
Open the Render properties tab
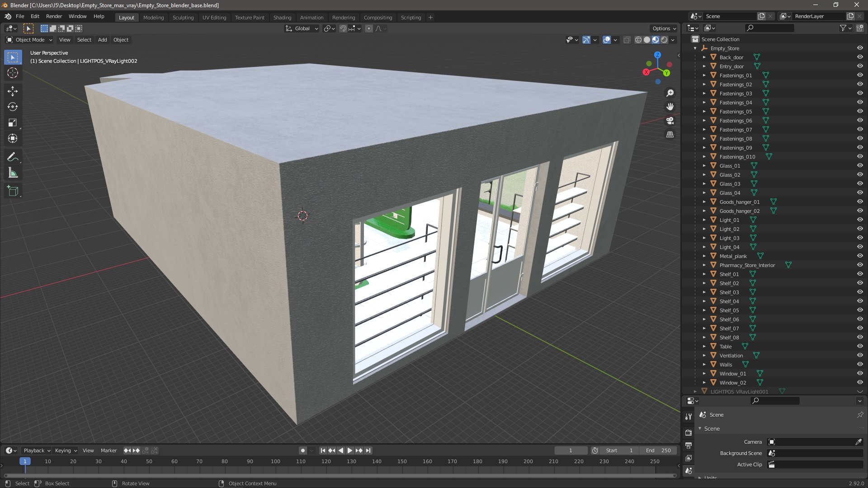coord(689,432)
